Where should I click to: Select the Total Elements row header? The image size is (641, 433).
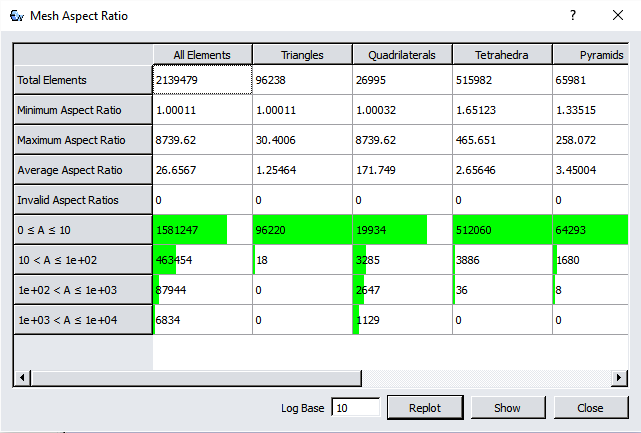(x=82, y=80)
